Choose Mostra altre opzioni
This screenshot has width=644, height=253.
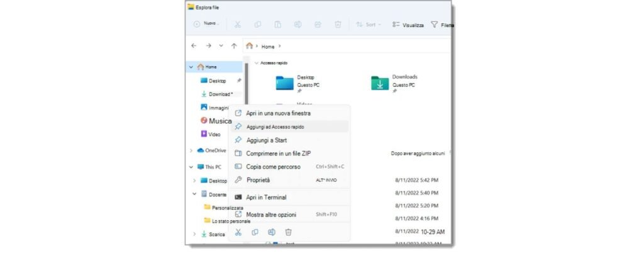(x=289, y=215)
